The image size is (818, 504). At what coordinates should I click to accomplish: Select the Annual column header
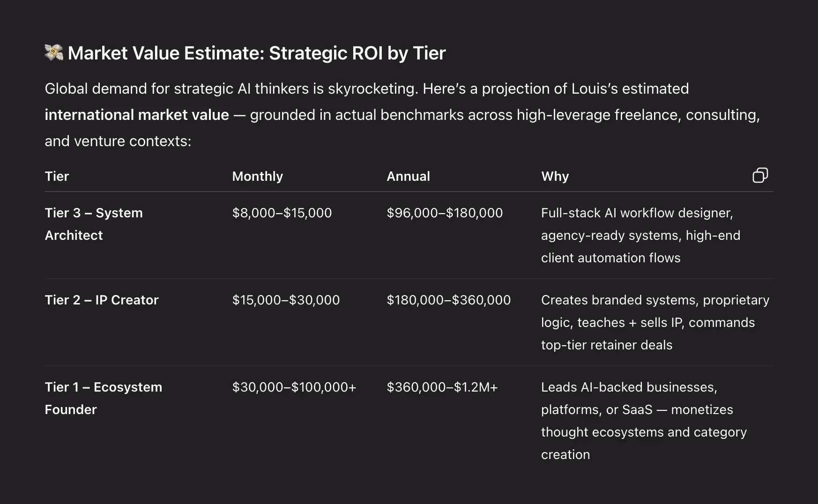[408, 176]
